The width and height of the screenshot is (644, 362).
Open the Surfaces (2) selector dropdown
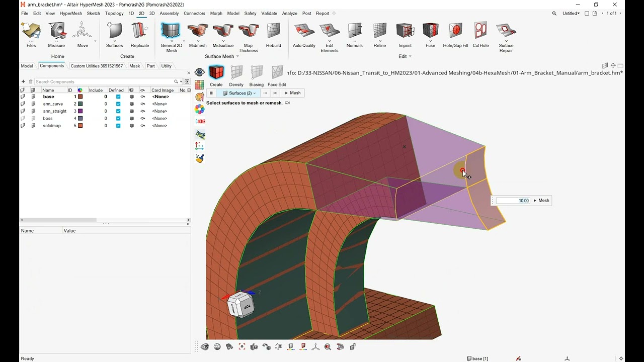coord(239,93)
